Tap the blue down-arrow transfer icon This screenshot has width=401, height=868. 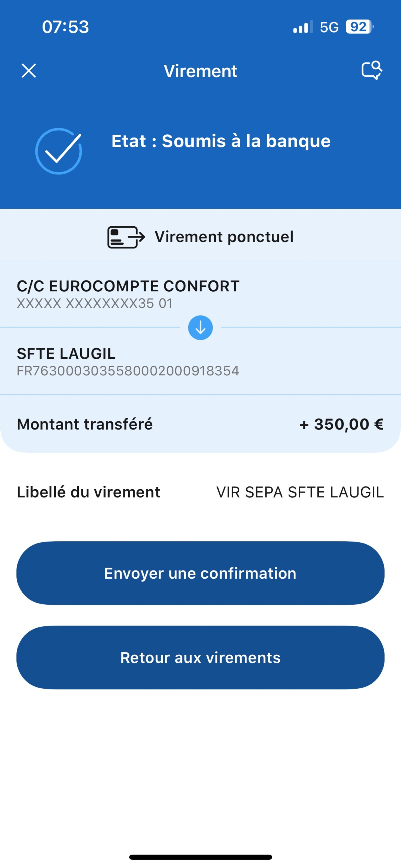[x=200, y=328]
